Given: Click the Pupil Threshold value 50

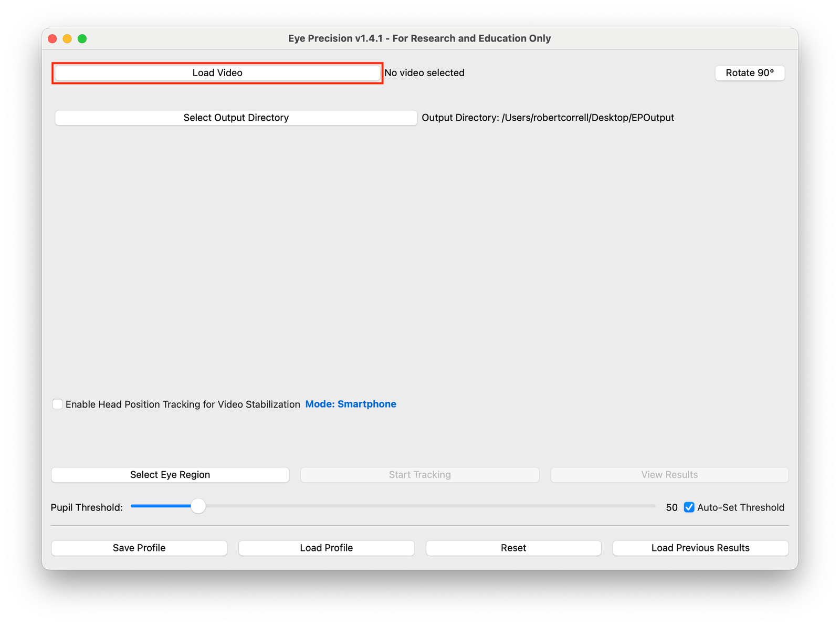Looking at the screenshot, I should click(x=670, y=507).
